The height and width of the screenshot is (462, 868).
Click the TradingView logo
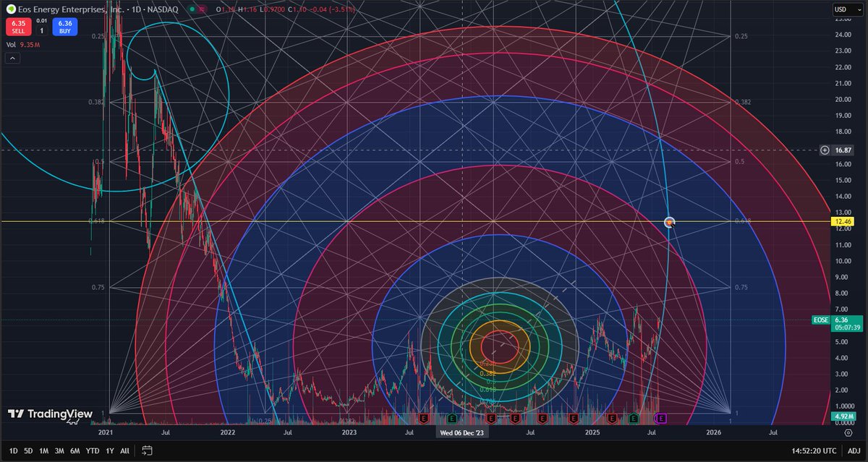point(50,414)
